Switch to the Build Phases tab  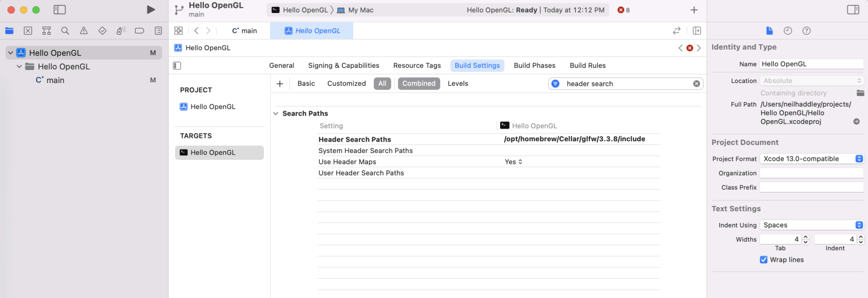tap(534, 65)
